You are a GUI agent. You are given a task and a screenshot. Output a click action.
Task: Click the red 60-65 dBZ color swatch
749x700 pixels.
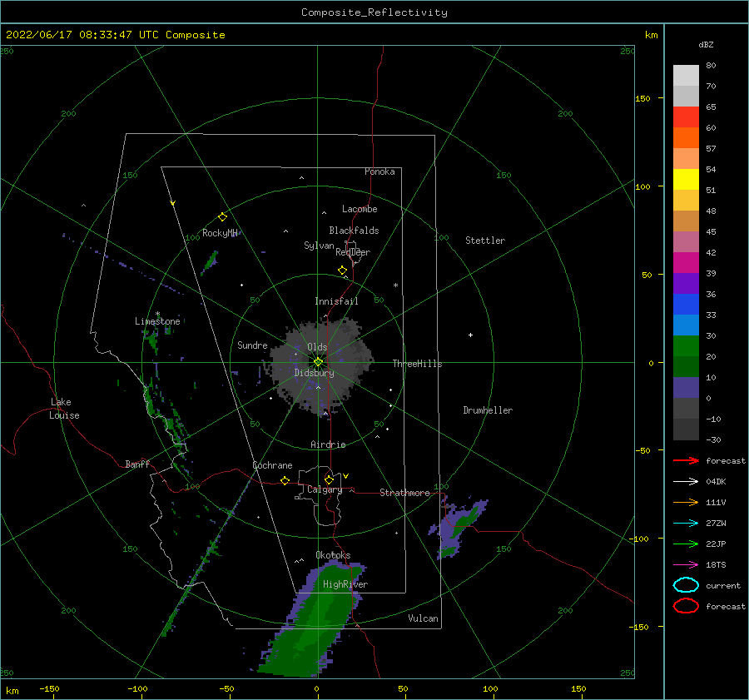pyautogui.click(x=686, y=117)
